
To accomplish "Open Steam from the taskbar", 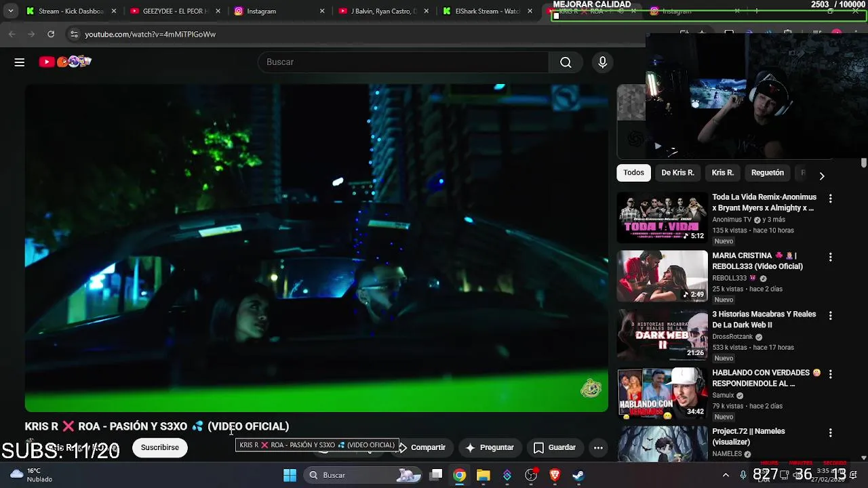I will point(578,475).
